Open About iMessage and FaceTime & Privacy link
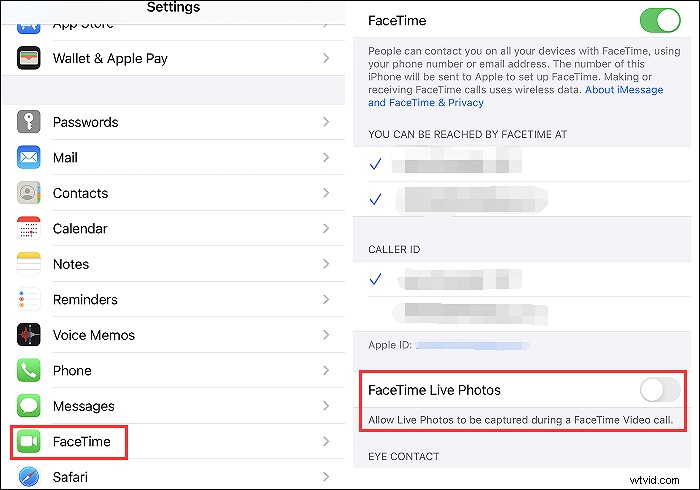 pyautogui.click(x=515, y=96)
